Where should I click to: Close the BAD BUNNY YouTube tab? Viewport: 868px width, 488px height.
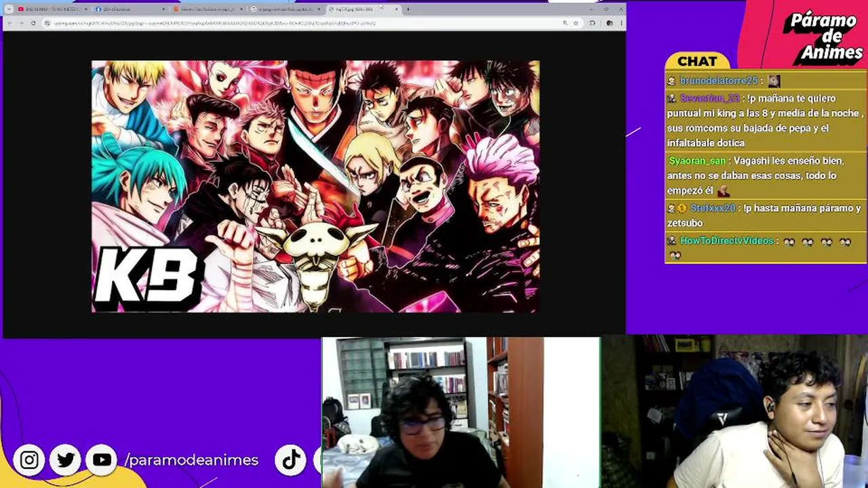click(85, 9)
